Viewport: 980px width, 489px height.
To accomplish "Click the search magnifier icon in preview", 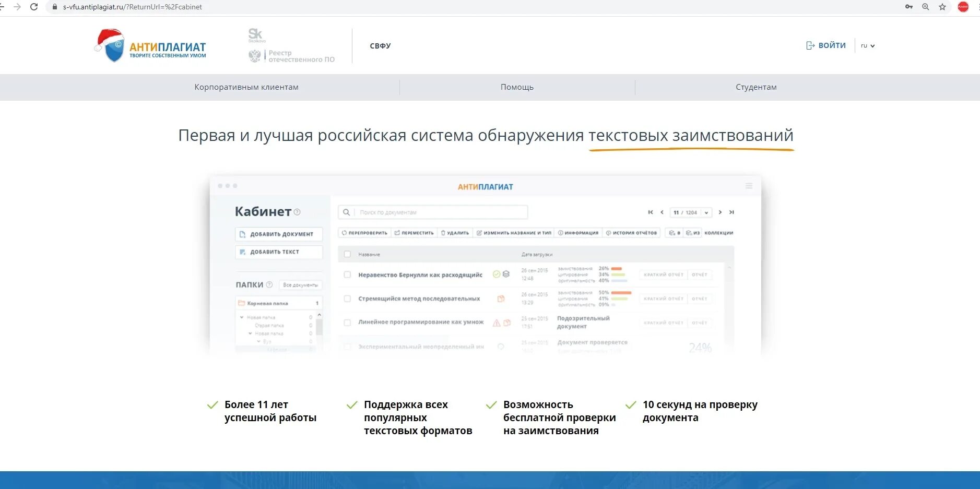I will [x=346, y=212].
